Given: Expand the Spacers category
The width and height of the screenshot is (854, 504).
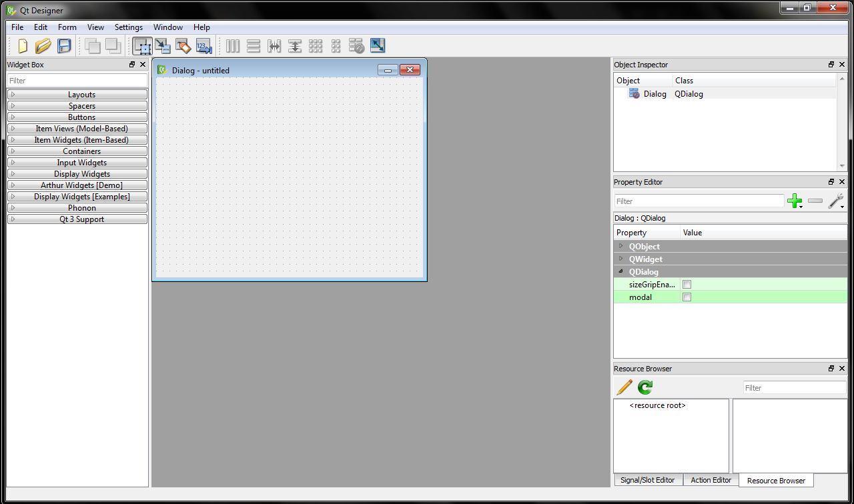Looking at the screenshot, I should 77,106.
